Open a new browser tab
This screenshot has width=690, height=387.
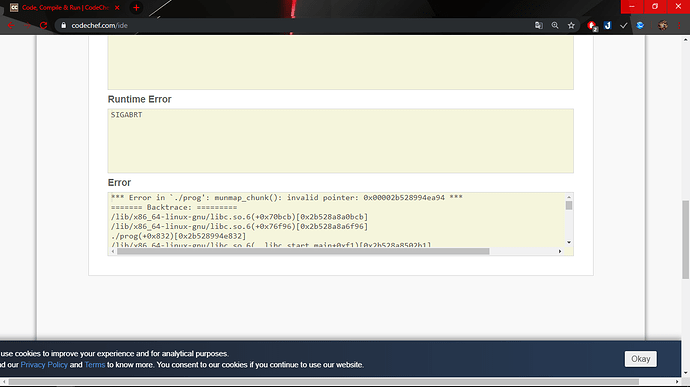(x=136, y=7)
